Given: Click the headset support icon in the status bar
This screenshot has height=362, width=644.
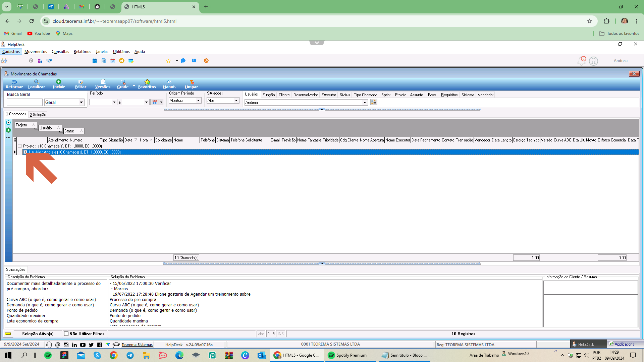Looking at the screenshot, I should coord(49,345).
